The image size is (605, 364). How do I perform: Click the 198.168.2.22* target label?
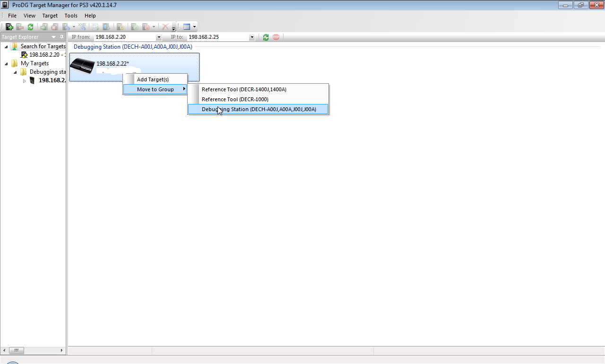pos(112,64)
